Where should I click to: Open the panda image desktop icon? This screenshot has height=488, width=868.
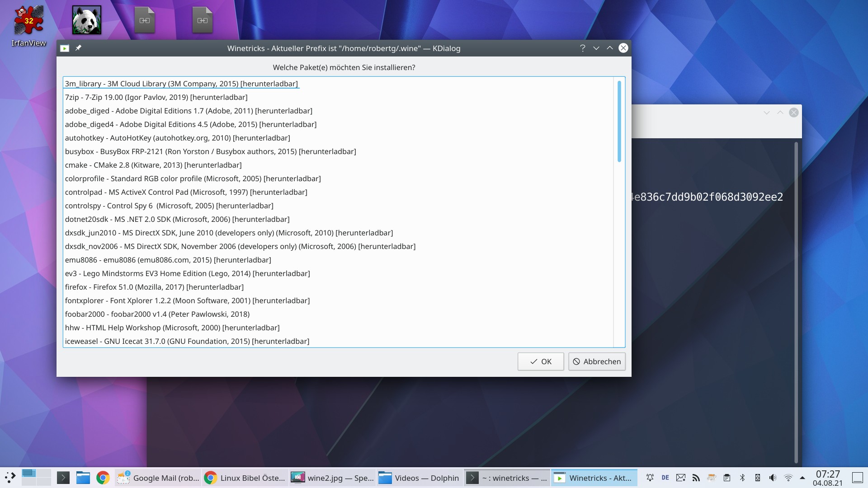tap(86, 20)
